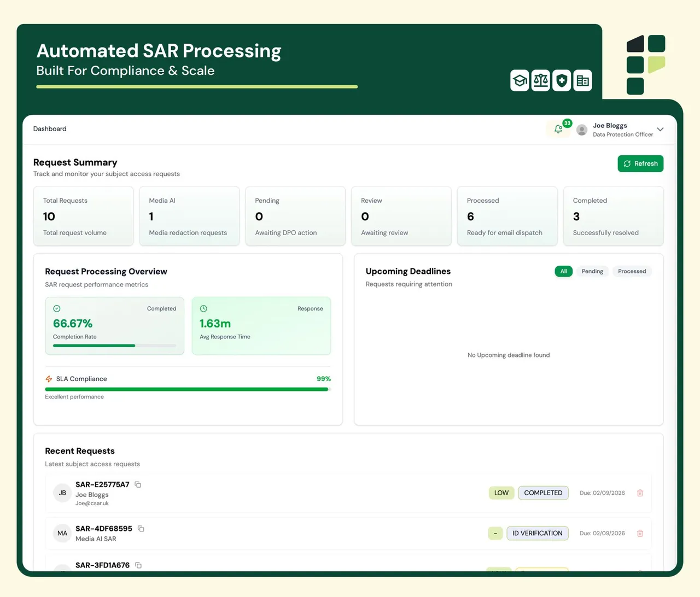Click the dash priority badge for SAR-4DF68595
This screenshot has height=597, width=700.
pos(495,533)
